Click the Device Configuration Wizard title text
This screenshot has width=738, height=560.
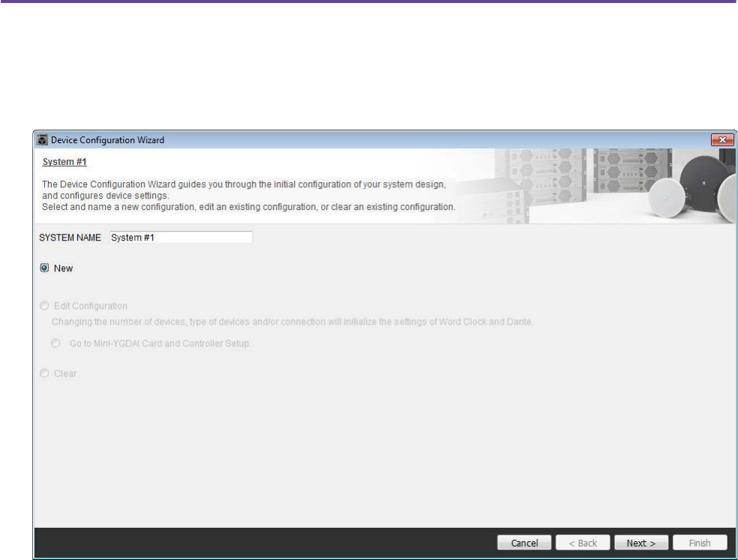(x=108, y=139)
